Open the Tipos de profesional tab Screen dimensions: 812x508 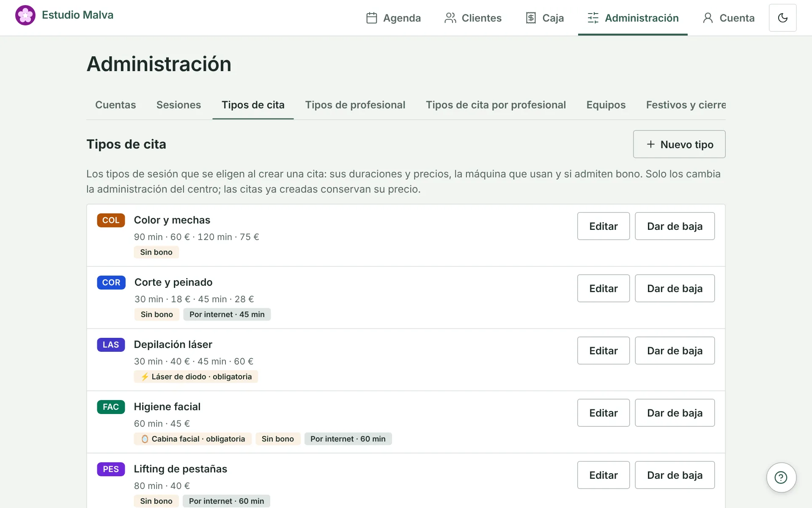pyautogui.click(x=355, y=105)
